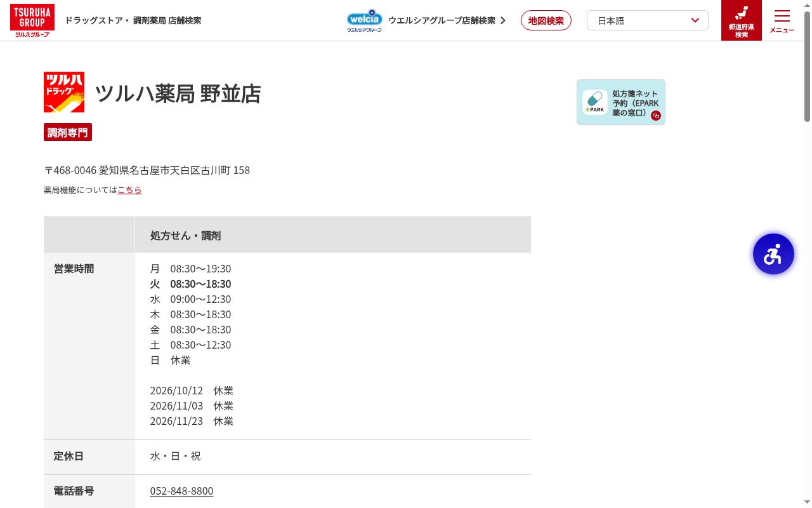Click the 日 休業 entry
The width and height of the screenshot is (812, 508).
pos(170,360)
